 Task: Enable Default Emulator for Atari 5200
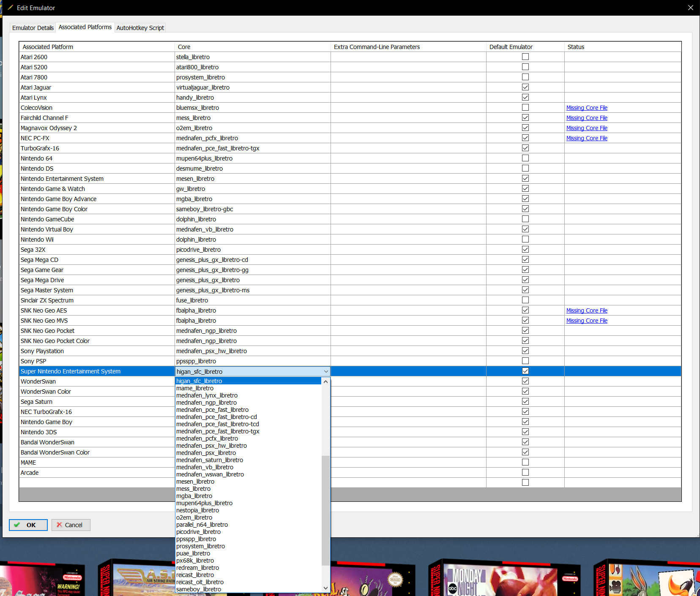pos(525,67)
